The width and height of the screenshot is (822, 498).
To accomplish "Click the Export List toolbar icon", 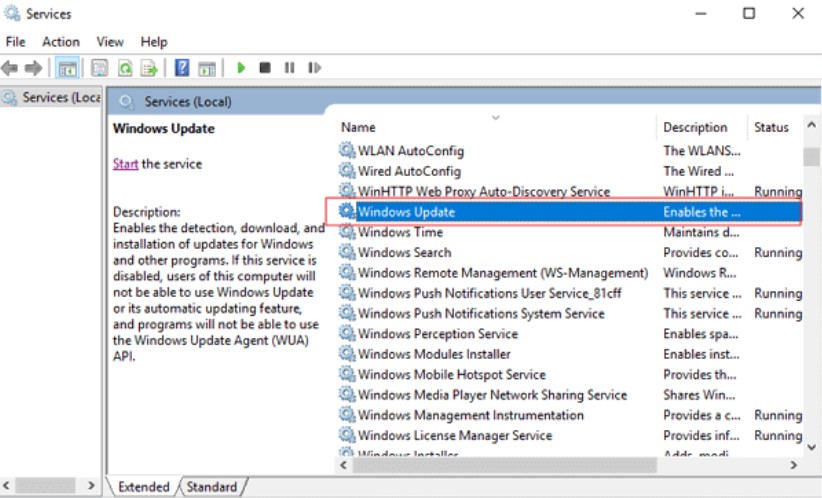I will pyautogui.click(x=149, y=68).
